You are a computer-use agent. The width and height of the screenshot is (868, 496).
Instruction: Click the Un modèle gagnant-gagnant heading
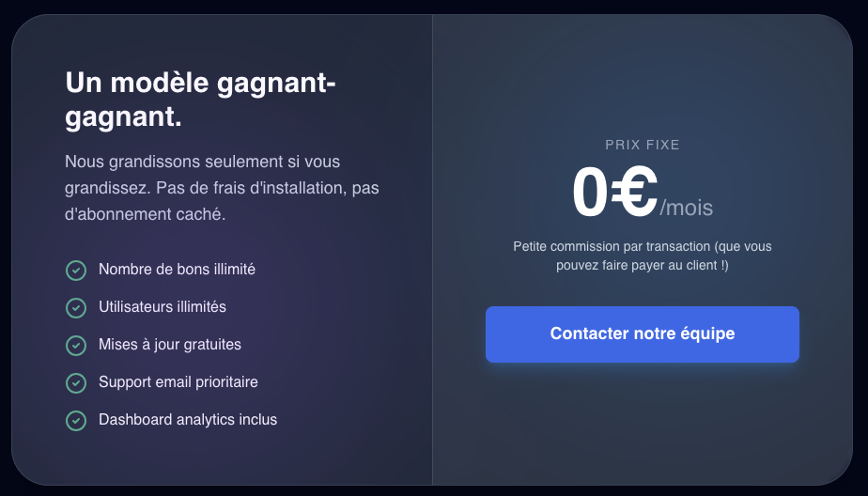tap(200, 101)
